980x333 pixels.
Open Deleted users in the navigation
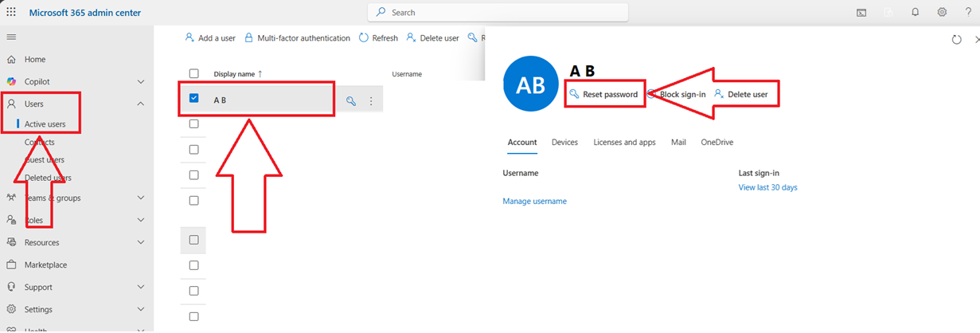pyautogui.click(x=48, y=178)
